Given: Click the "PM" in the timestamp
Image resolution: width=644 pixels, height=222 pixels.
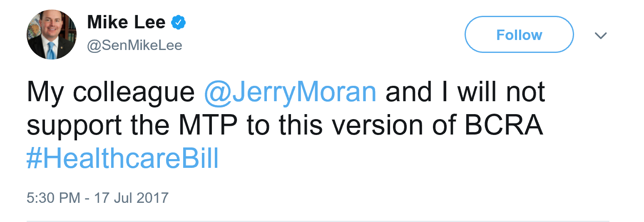Looking at the screenshot, I should [70, 197].
